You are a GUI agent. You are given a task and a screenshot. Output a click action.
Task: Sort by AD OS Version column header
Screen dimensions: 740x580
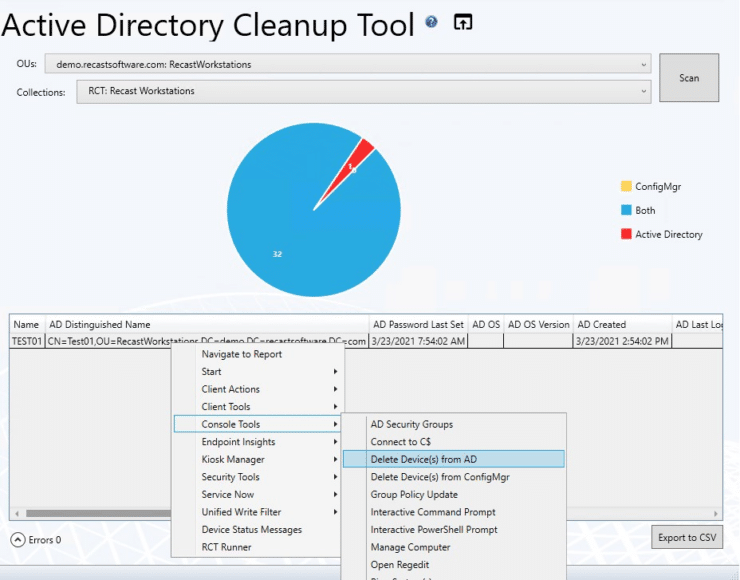tap(538, 324)
